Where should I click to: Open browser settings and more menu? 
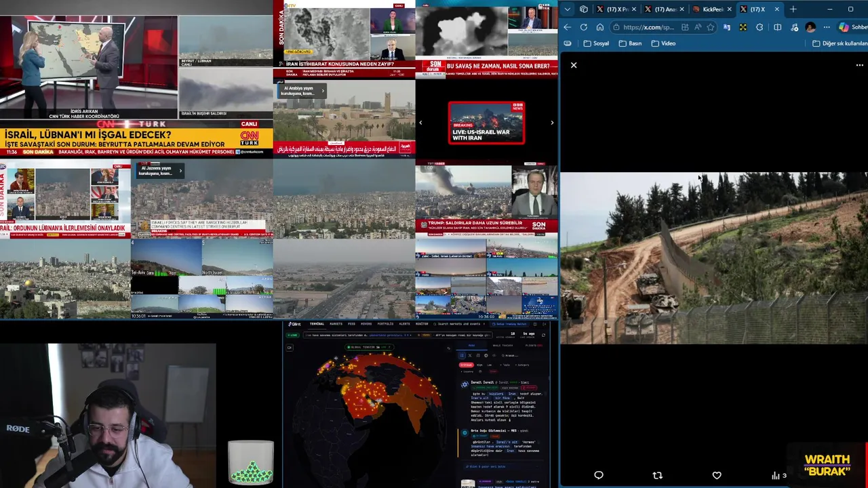[826, 27]
